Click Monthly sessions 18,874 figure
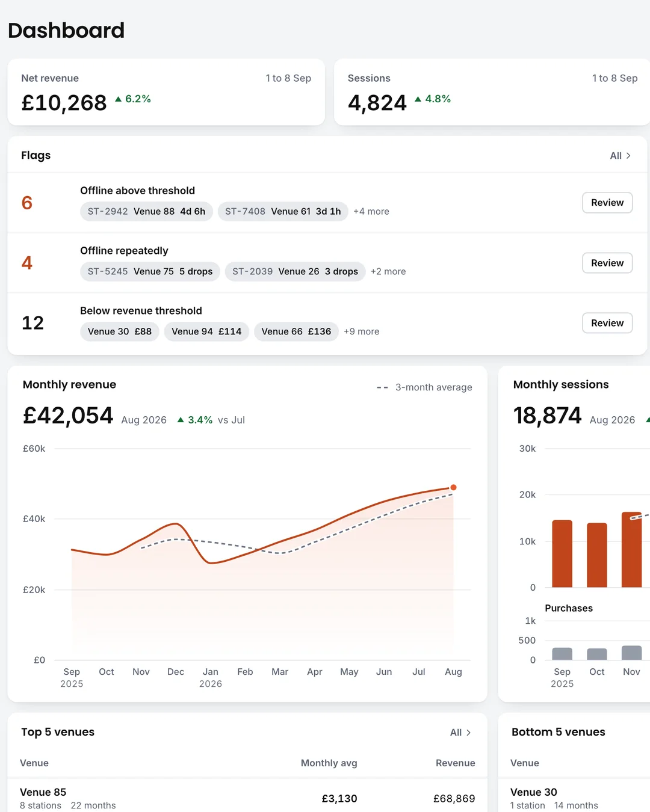 pos(548,416)
